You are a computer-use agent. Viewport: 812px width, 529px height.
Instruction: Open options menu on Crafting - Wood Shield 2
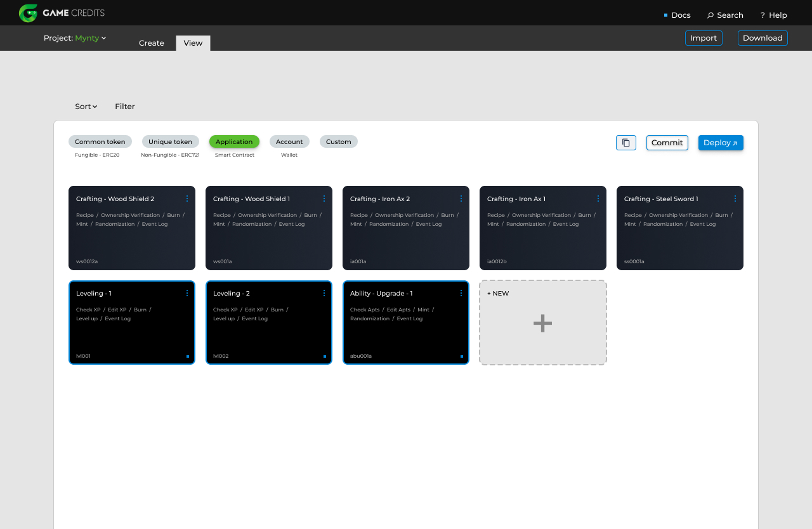click(187, 199)
